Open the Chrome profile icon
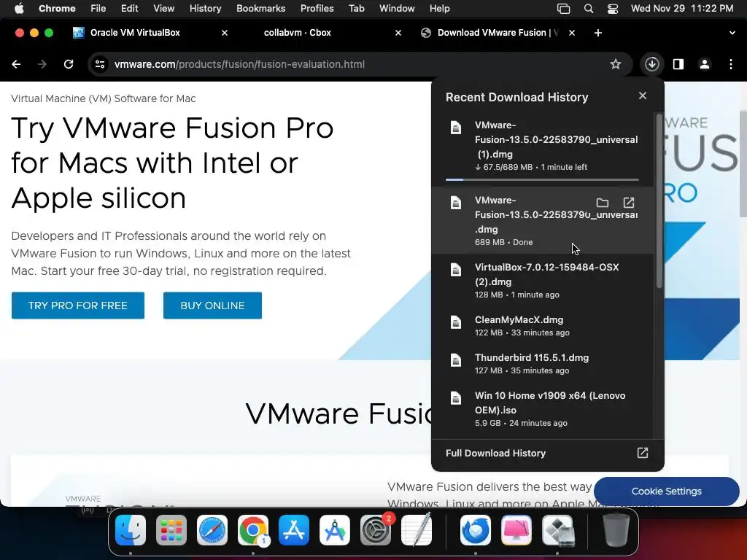 (705, 64)
